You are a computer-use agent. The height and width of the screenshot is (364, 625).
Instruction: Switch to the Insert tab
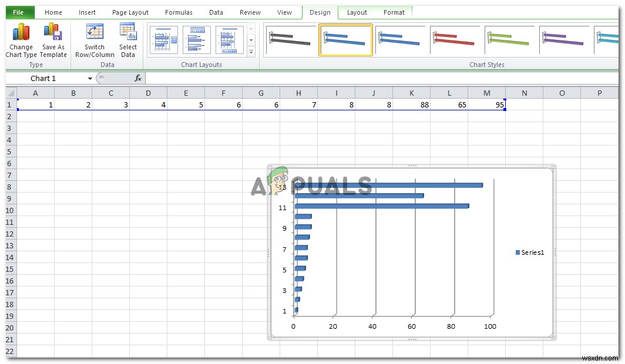pyautogui.click(x=87, y=12)
